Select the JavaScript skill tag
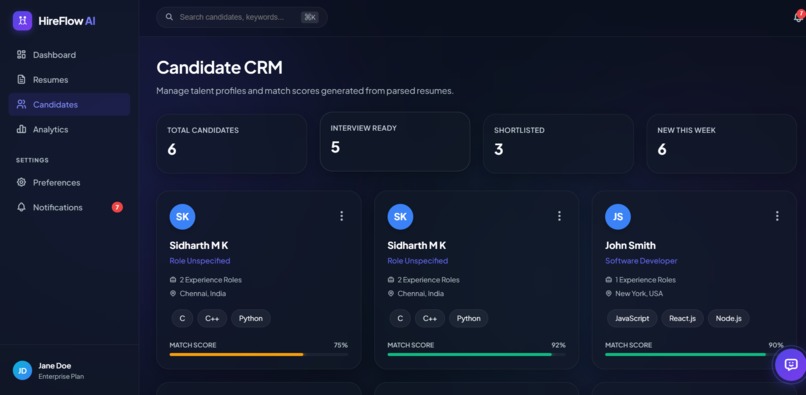 (x=632, y=318)
